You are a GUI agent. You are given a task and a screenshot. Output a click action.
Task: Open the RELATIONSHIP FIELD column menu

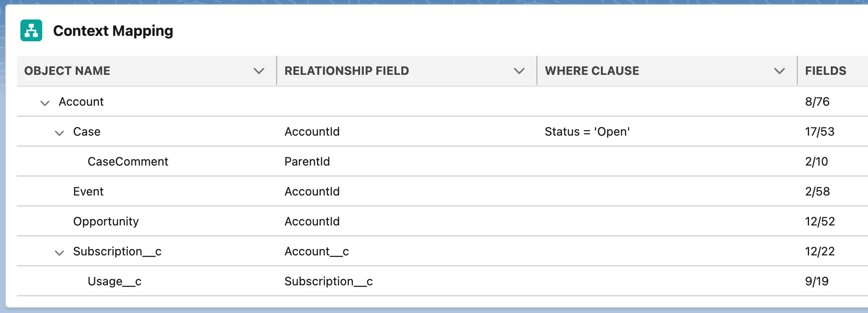click(x=519, y=71)
